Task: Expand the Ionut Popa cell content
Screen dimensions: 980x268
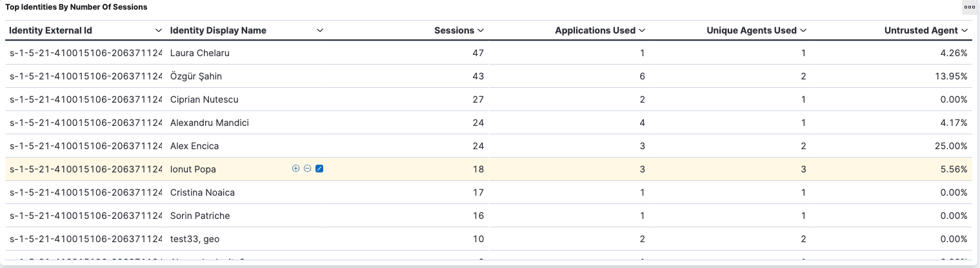Action: click(319, 169)
